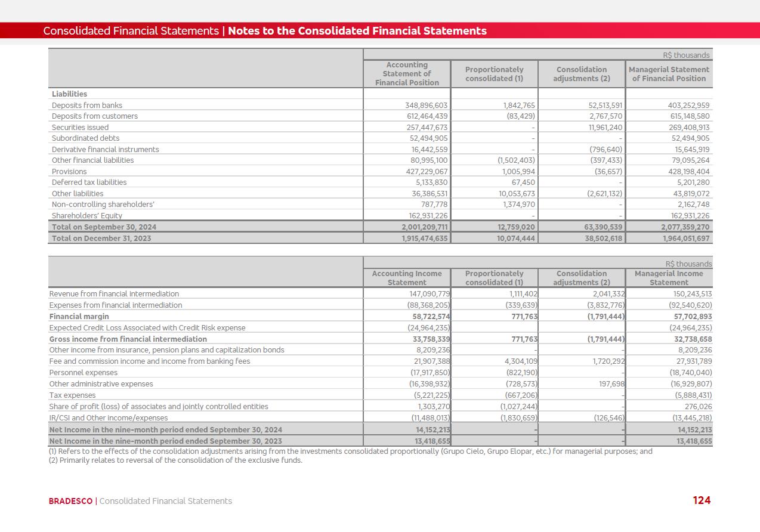The width and height of the screenshot is (760, 532).
Task: Click the 'Accounting Income Statement' column header
Action: [x=407, y=278]
